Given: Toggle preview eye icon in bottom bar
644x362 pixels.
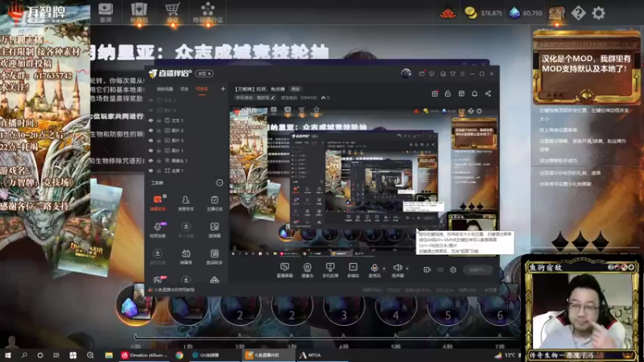Looking at the screenshot, I should tap(440, 269).
